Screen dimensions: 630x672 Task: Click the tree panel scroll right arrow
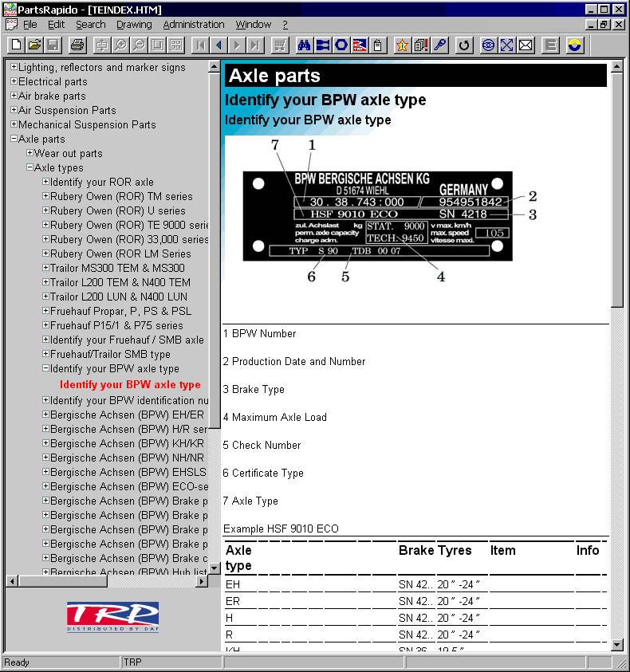[202, 581]
